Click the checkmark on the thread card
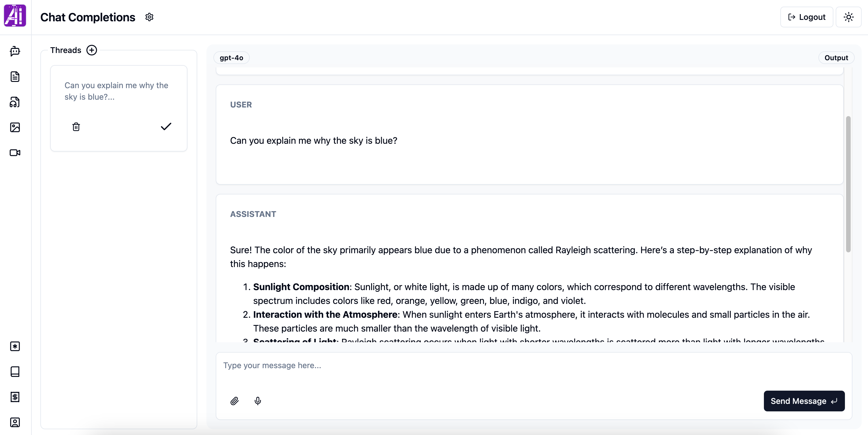 pos(166,126)
